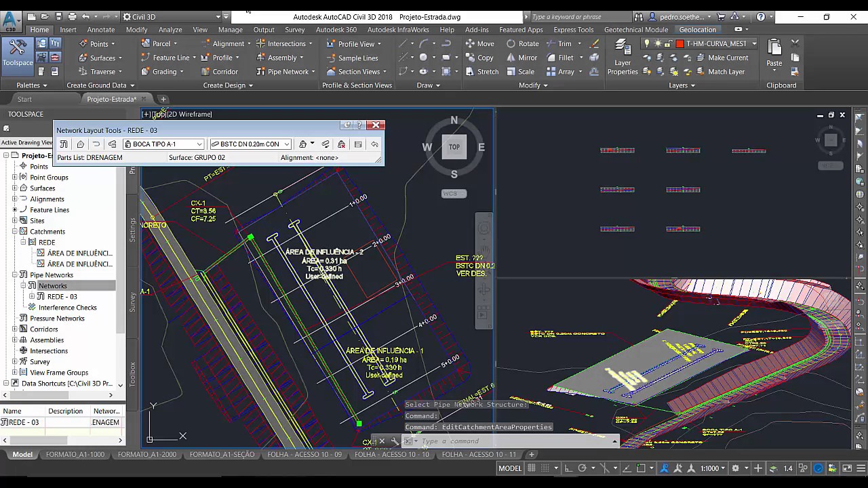Toggle annotation visibility in status bar
Image resolution: width=868 pixels, height=488 pixels.
click(x=664, y=468)
